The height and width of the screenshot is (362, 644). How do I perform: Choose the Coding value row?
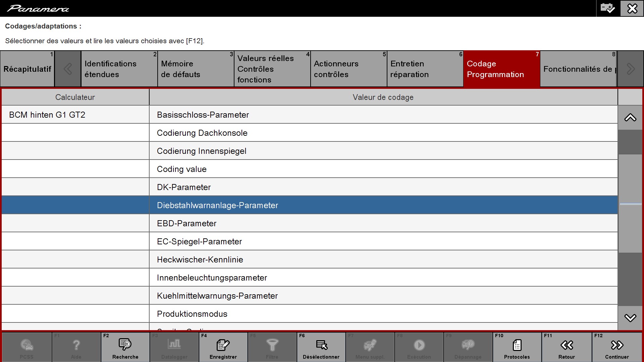(x=383, y=169)
